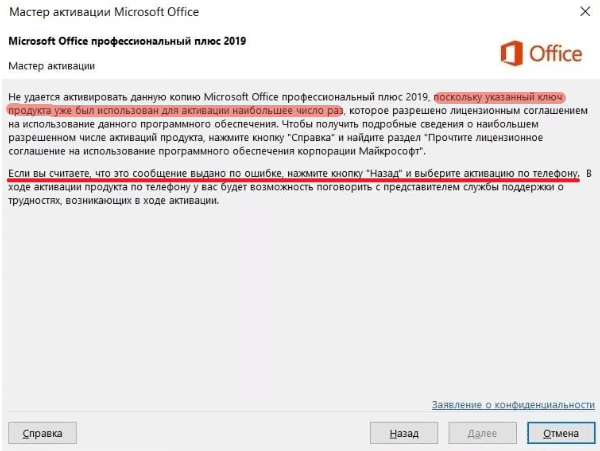
Task: Click the disabled Далее button
Action: pyautogui.click(x=482, y=433)
